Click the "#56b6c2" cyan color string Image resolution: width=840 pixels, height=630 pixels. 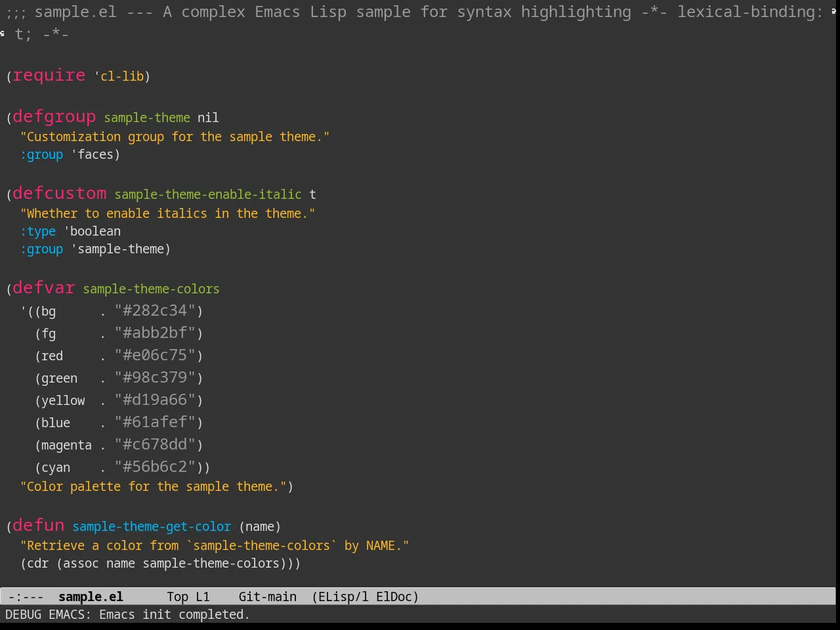pyautogui.click(x=156, y=467)
